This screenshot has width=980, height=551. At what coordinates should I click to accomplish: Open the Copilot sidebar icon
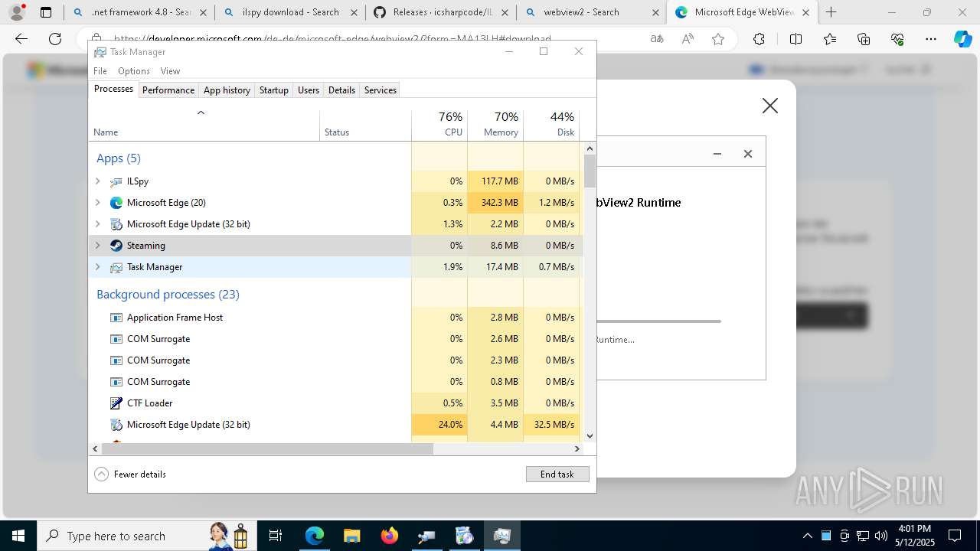point(962,40)
